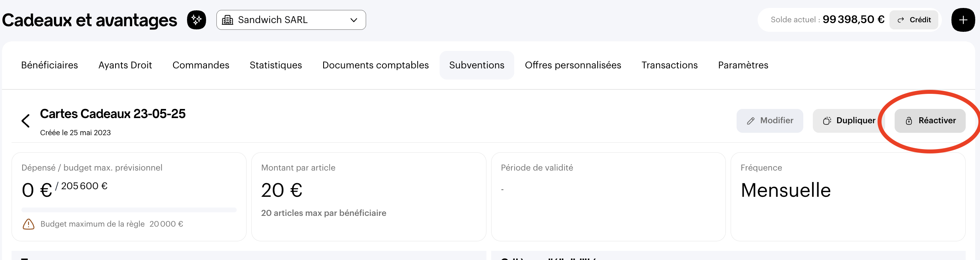Select the Subventions tab
The width and height of the screenshot is (980, 260).
(477, 65)
